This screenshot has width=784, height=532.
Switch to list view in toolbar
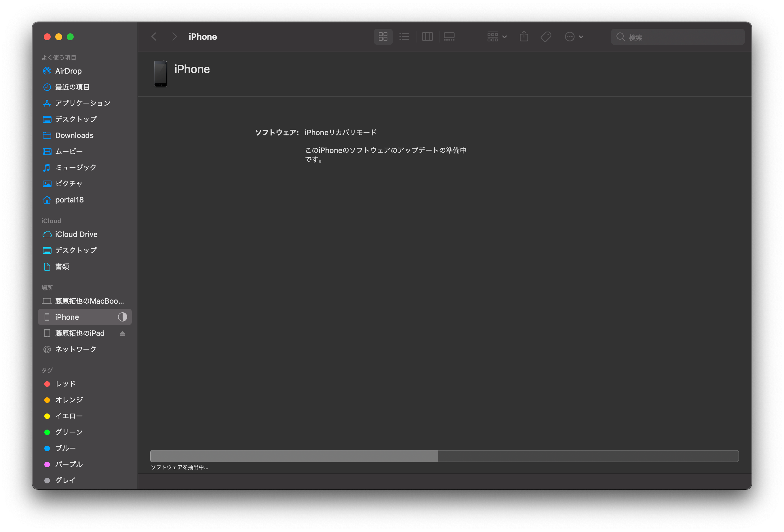tap(404, 37)
